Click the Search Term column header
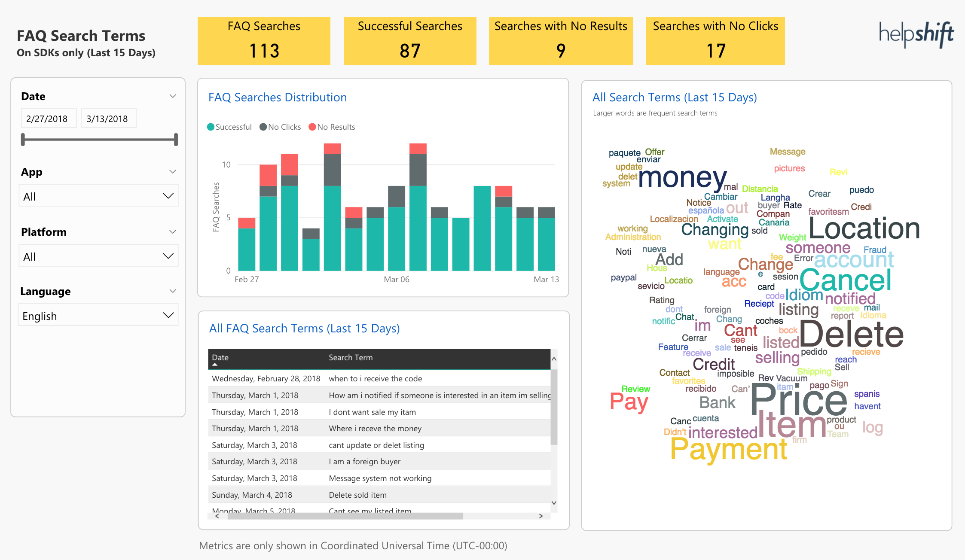The height and width of the screenshot is (560, 965). click(x=351, y=357)
